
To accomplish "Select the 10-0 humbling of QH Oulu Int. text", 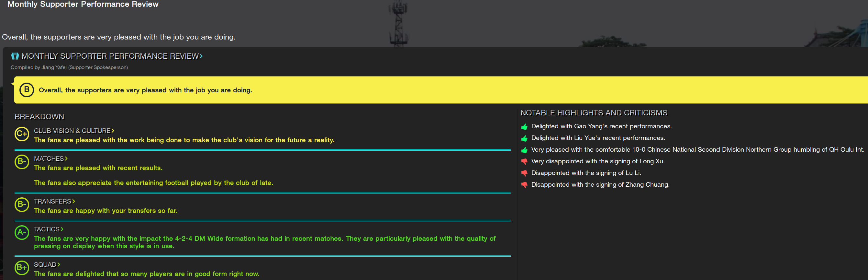I will (x=698, y=149).
